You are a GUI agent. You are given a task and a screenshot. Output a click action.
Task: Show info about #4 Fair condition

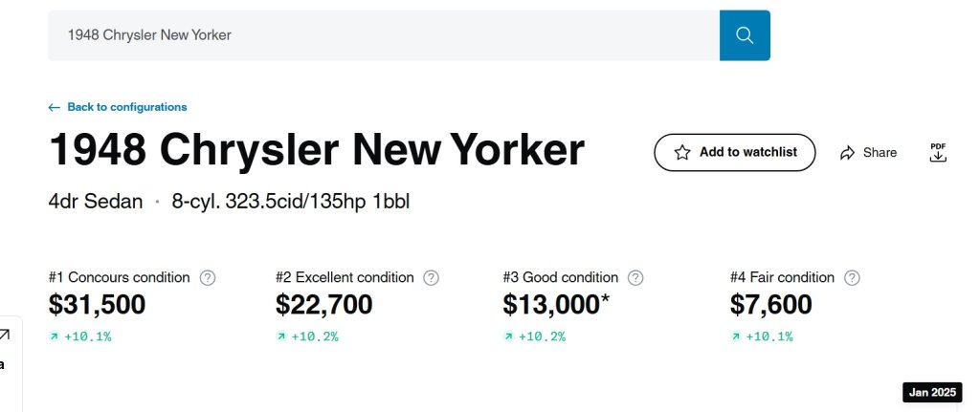852,278
